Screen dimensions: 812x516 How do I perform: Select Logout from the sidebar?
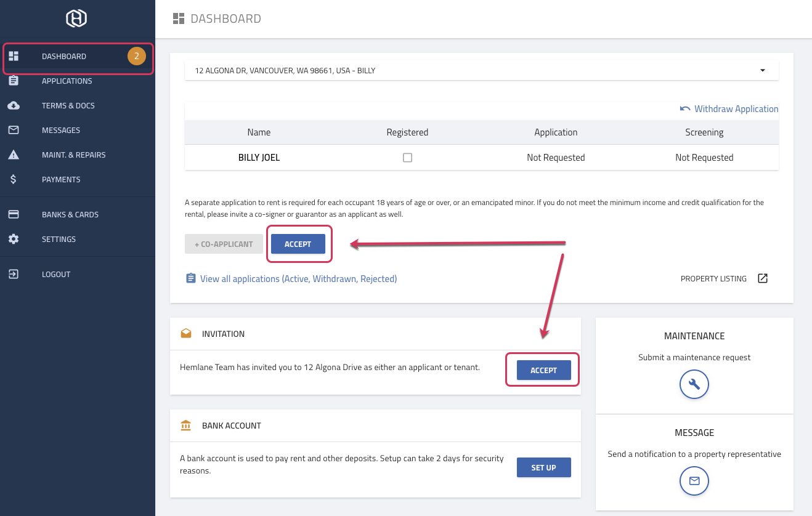56,274
